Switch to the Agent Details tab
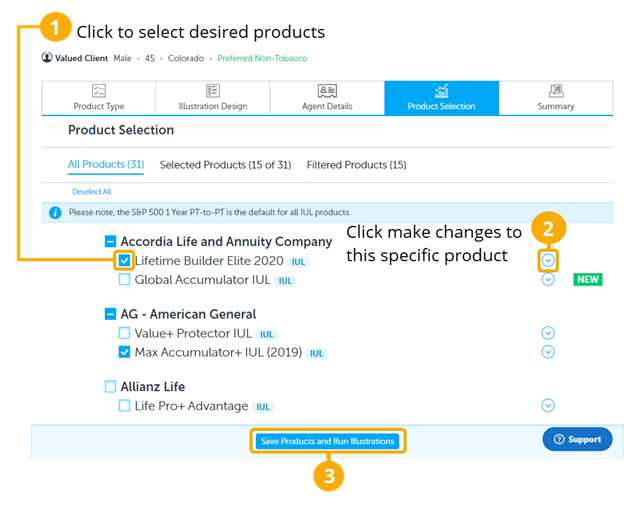The height and width of the screenshot is (506, 624). click(327, 98)
